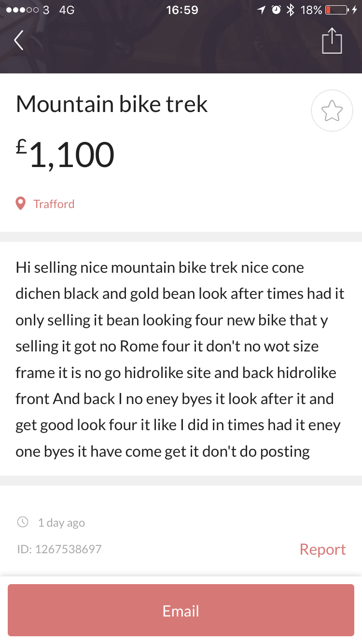Tap the listing description text
Image resolution: width=362 pixels, height=644 pixels.
pos(180,359)
